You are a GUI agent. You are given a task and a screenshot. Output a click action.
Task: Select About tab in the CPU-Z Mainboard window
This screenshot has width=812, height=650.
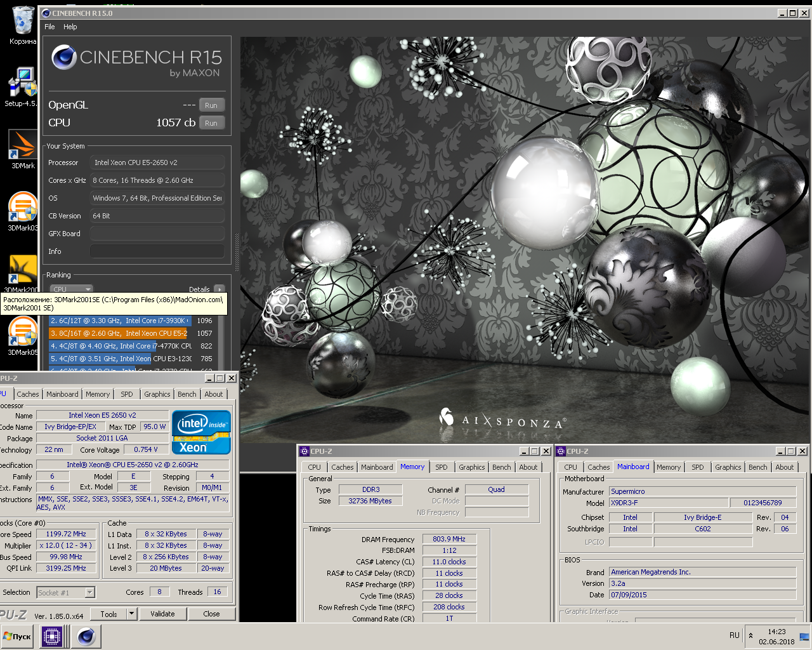point(785,467)
